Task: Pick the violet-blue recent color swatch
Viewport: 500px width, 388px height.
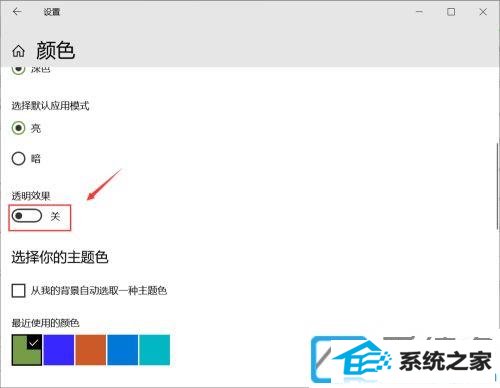Action: 59,350
